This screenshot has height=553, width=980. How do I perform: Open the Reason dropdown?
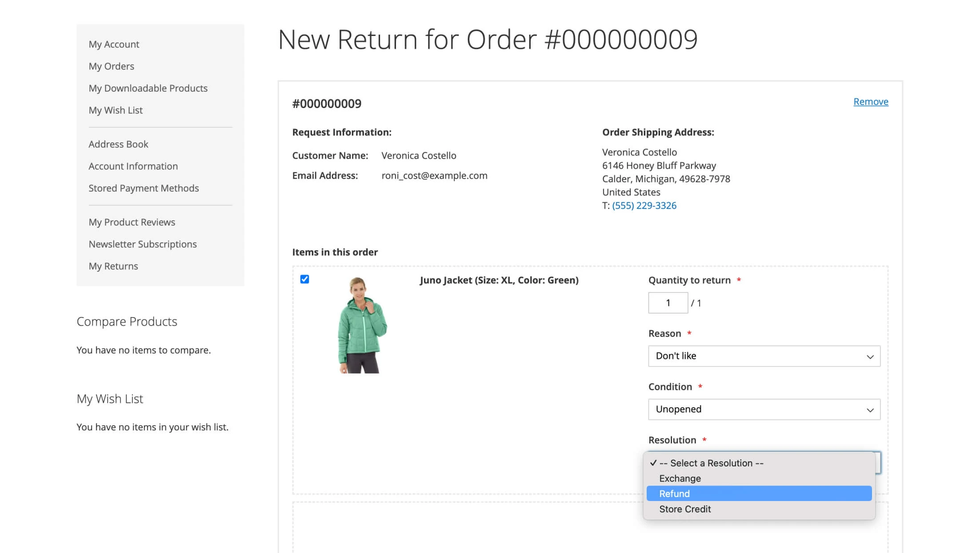[764, 356]
